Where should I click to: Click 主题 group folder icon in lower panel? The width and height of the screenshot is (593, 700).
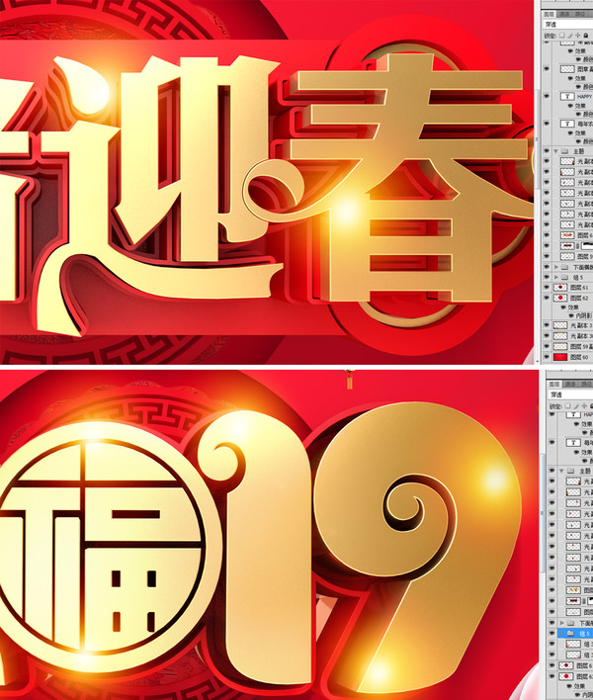pos(570,471)
